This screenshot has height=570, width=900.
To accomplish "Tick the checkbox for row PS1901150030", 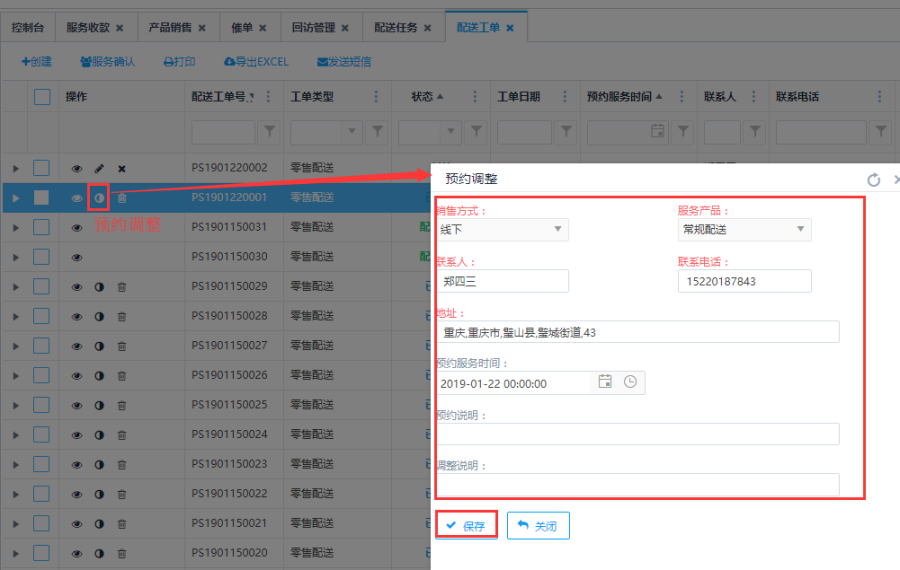I will click(x=42, y=257).
